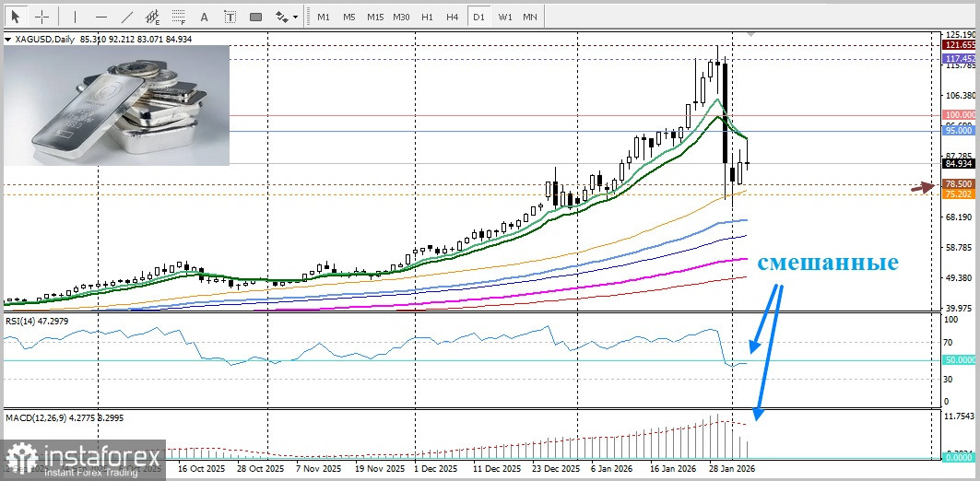The width and height of the screenshot is (980, 481).
Task: Switch to M15 timeframe
Action: pos(375,17)
